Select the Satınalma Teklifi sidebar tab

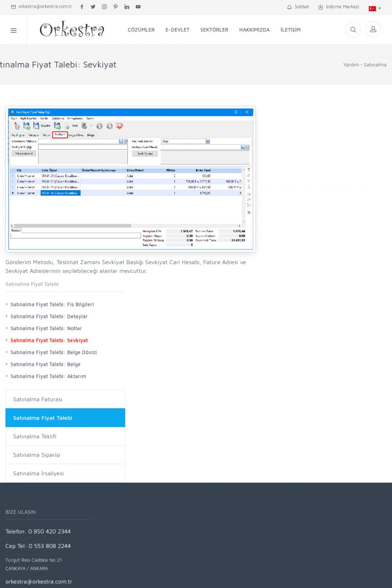click(65, 436)
